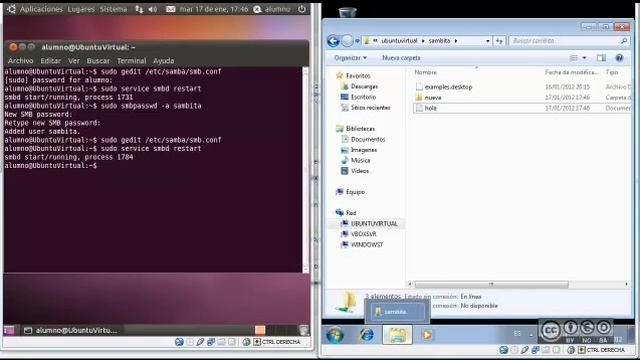The image size is (640, 360).
Task: Click the refresh button beside the address bar
Action: click(x=499, y=41)
